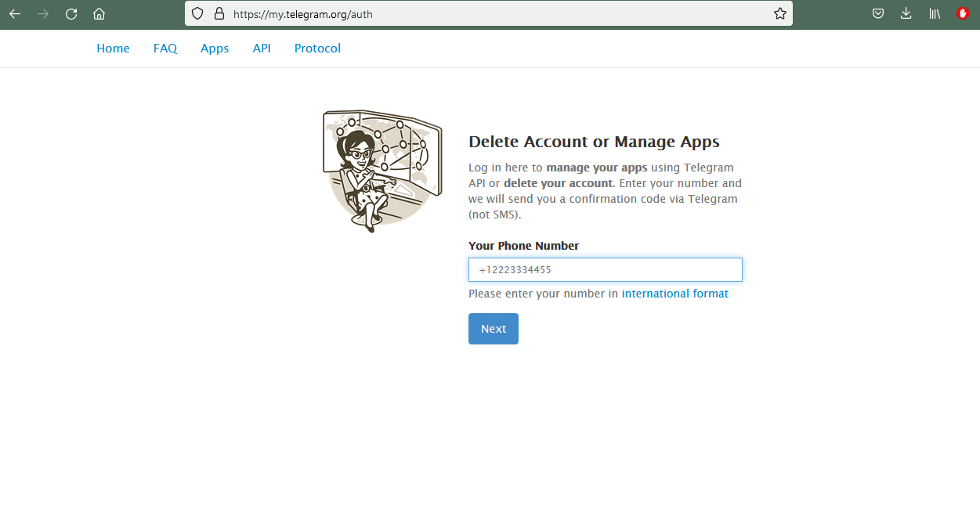980x530 pixels.
Task: Bookmark this page with the star icon
Action: tap(779, 13)
